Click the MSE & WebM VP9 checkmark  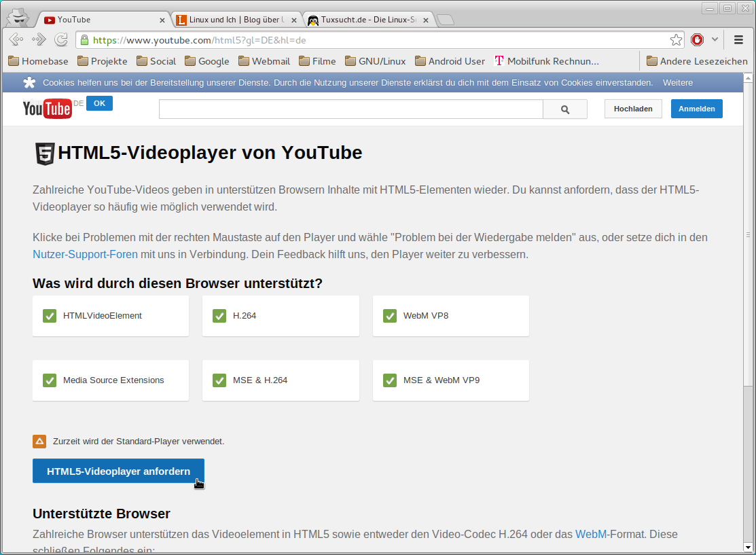pyautogui.click(x=390, y=380)
